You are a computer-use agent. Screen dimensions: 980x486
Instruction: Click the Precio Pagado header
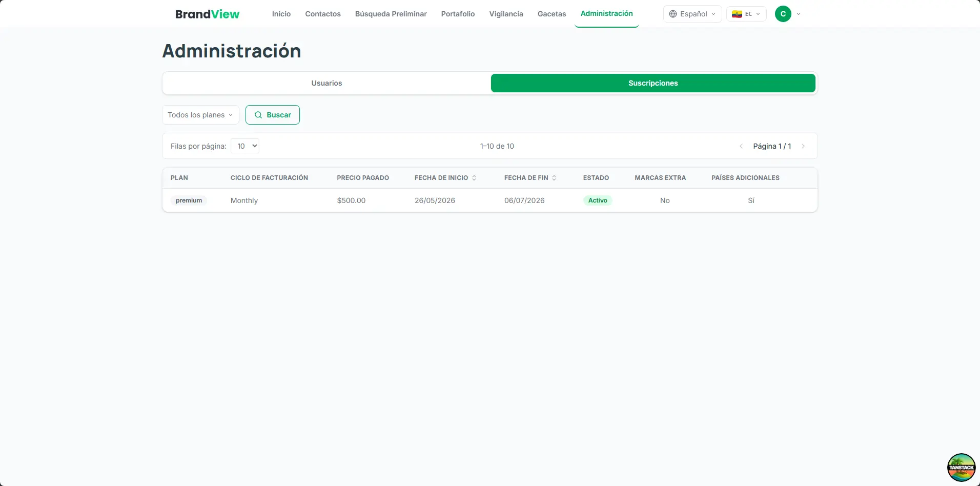pyautogui.click(x=363, y=178)
